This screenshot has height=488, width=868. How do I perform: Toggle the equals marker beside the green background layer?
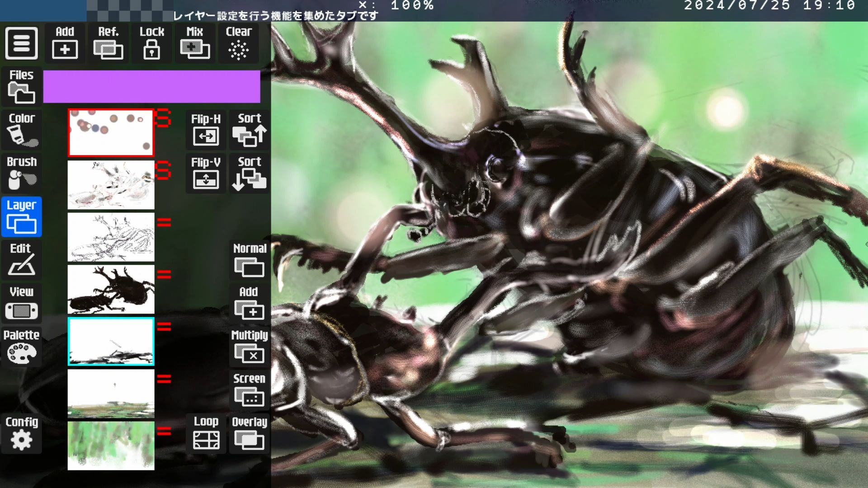(164, 432)
